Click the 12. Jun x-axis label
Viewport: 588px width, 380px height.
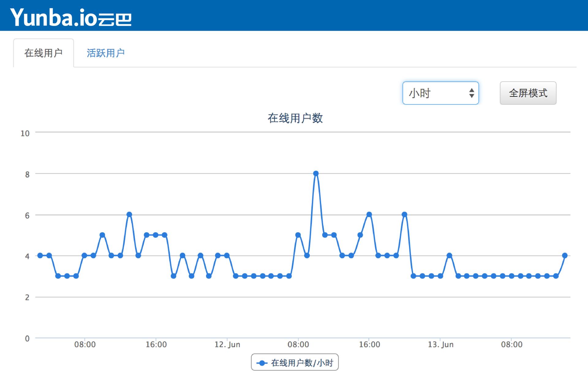(x=227, y=345)
